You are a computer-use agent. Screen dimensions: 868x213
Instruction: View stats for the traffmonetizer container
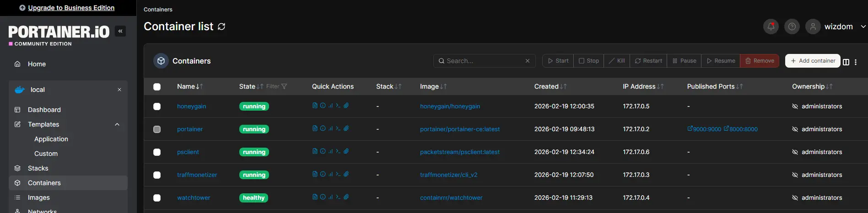(330, 174)
